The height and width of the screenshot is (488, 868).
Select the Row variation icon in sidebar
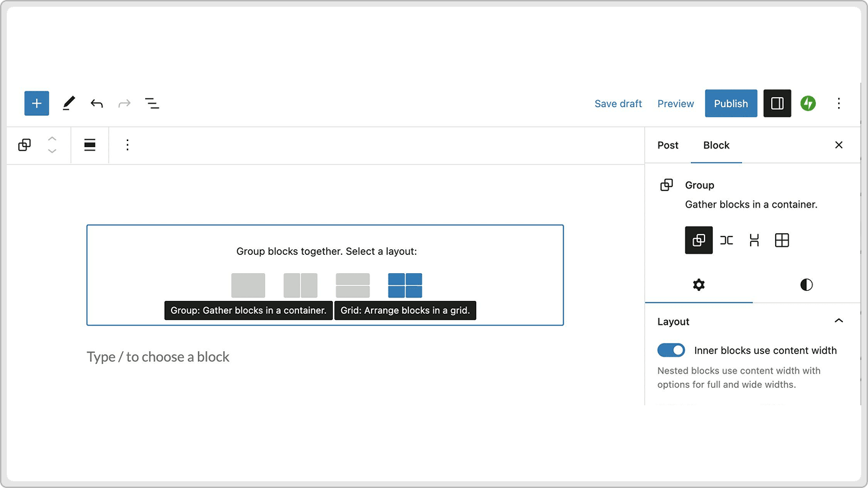click(x=726, y=241)
